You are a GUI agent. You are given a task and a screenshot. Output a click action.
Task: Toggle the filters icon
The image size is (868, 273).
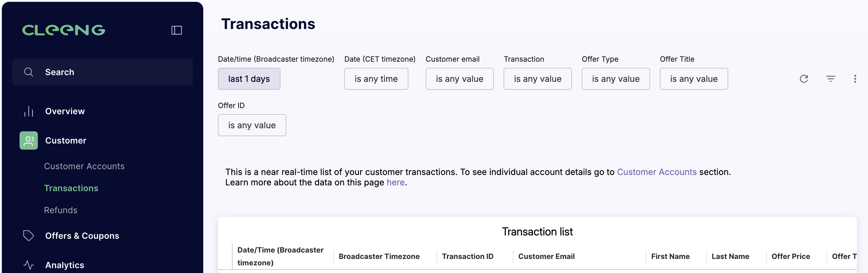[830, 79]
